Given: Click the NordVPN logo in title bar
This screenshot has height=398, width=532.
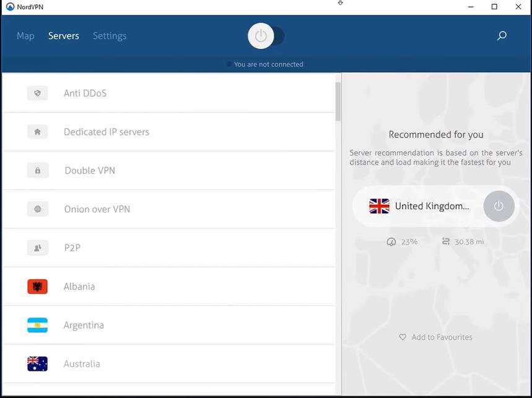Looking at the screenshot, I should click(x=10, y=7).
